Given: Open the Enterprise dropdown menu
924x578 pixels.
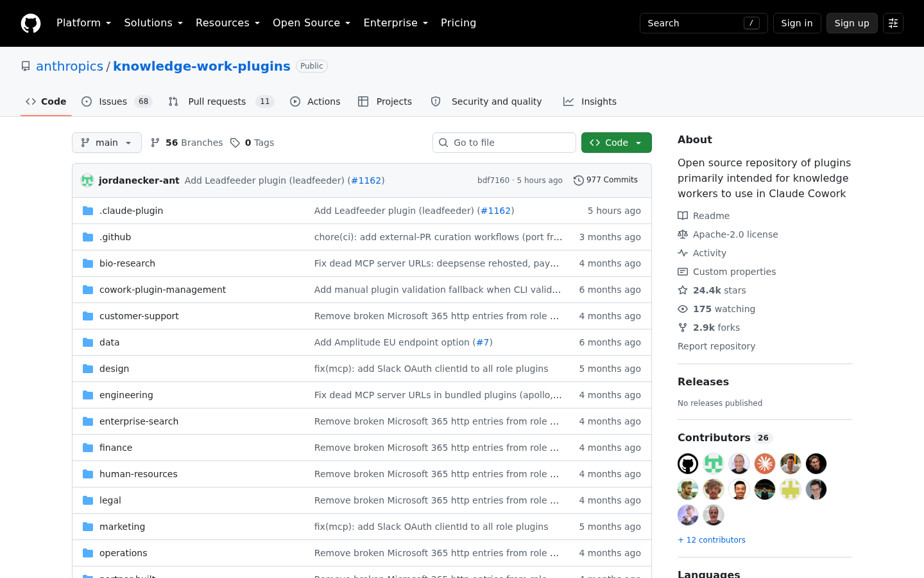Looking at the screenshot, I should coord(395,23).
